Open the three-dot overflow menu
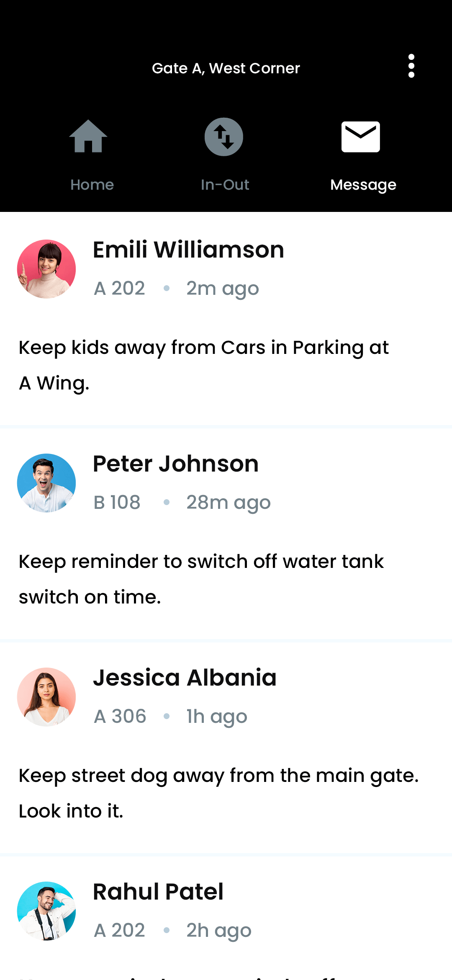Image resolution: width=452 pixels, height=980 pixels. (411, 66)
